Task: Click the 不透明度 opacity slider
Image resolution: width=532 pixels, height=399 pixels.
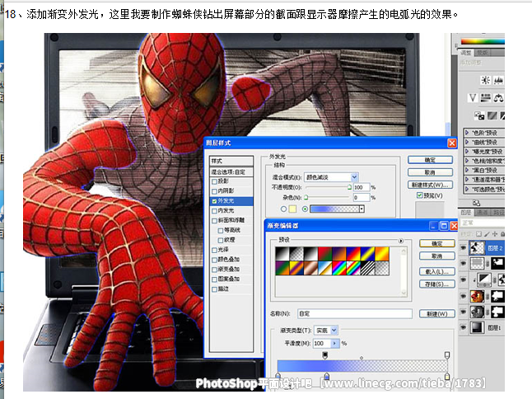Action: [x=329, y=187]
